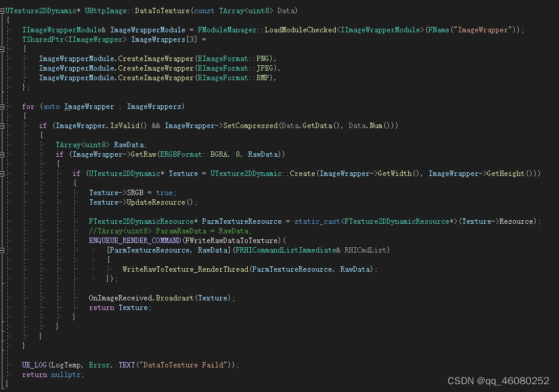Click the for loop keyword

[x=28, y=106]
